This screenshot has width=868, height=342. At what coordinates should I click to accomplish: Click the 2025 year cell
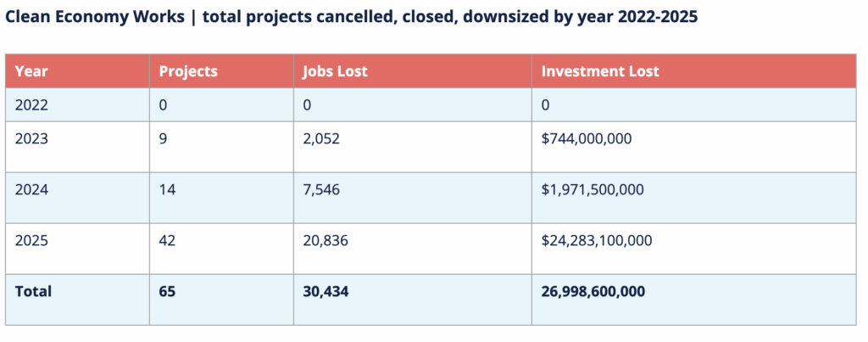32,240
